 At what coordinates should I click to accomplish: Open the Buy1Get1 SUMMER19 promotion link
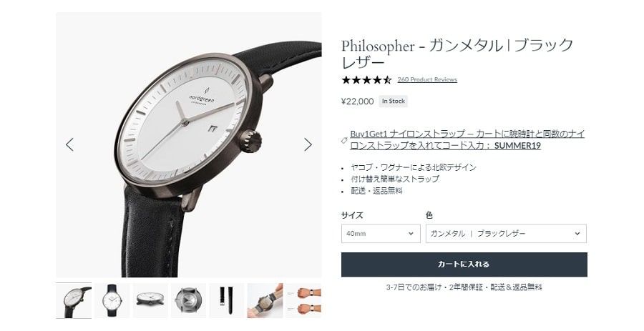pyautogui.click(x=467, y=140)
